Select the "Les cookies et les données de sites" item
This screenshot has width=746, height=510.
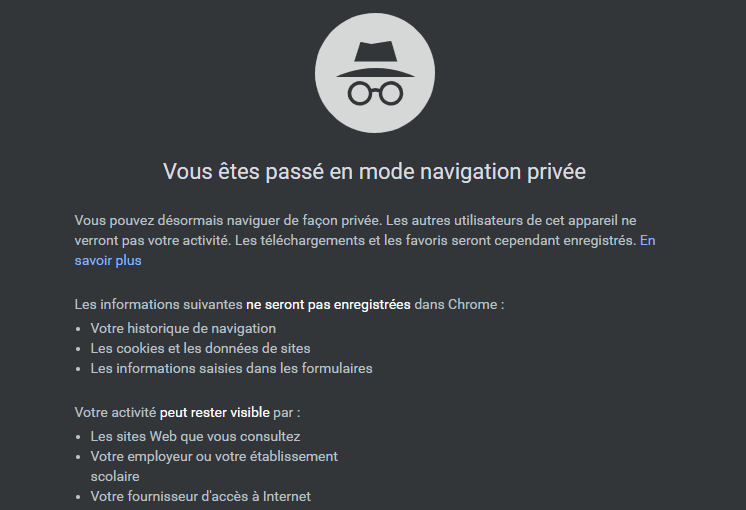[x=200, y=348]
